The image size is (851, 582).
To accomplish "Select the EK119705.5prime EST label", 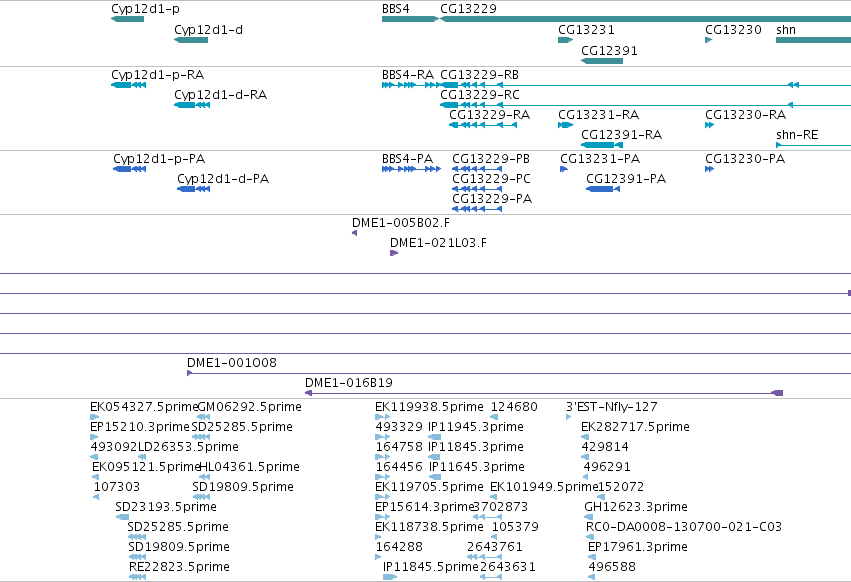I will pyautogui.click(x=429, y=487).
